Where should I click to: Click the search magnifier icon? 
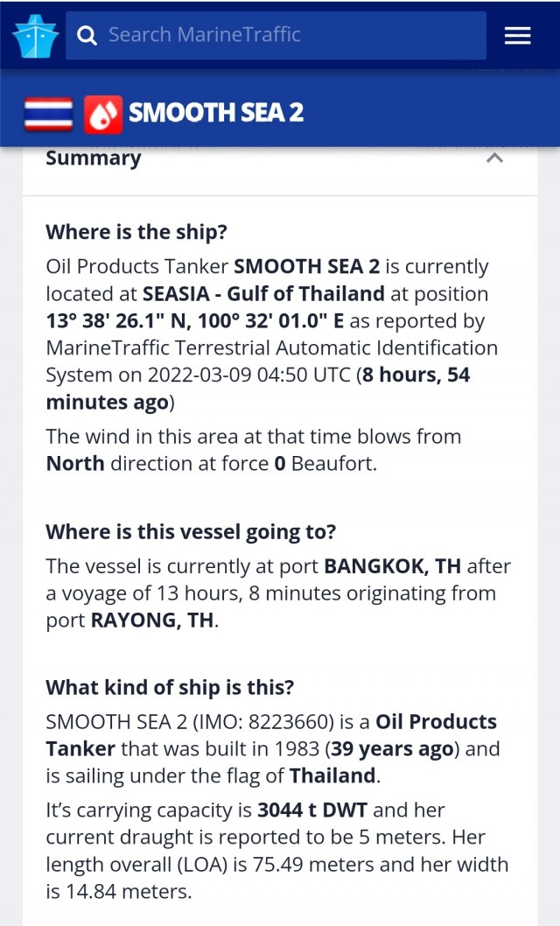point(87,36)
